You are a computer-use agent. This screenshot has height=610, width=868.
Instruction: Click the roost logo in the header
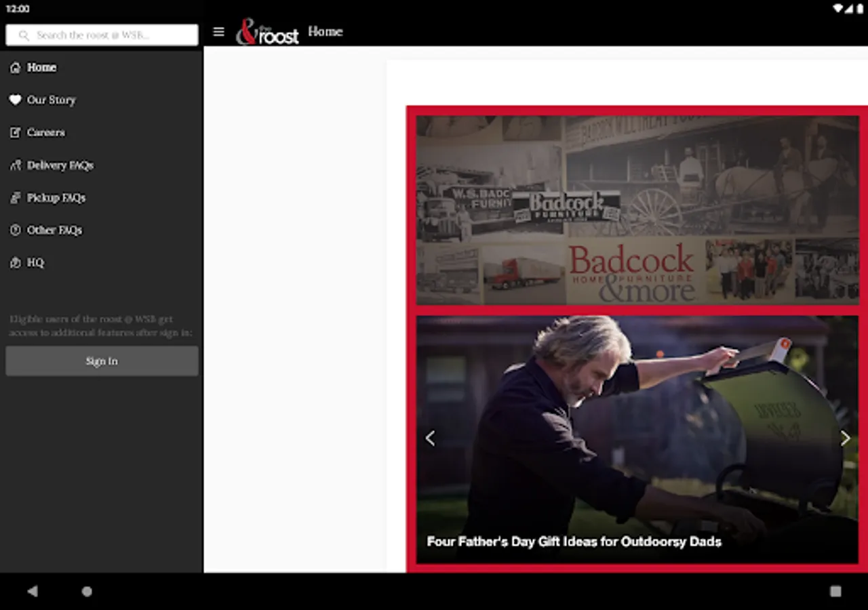coord(267,32)
